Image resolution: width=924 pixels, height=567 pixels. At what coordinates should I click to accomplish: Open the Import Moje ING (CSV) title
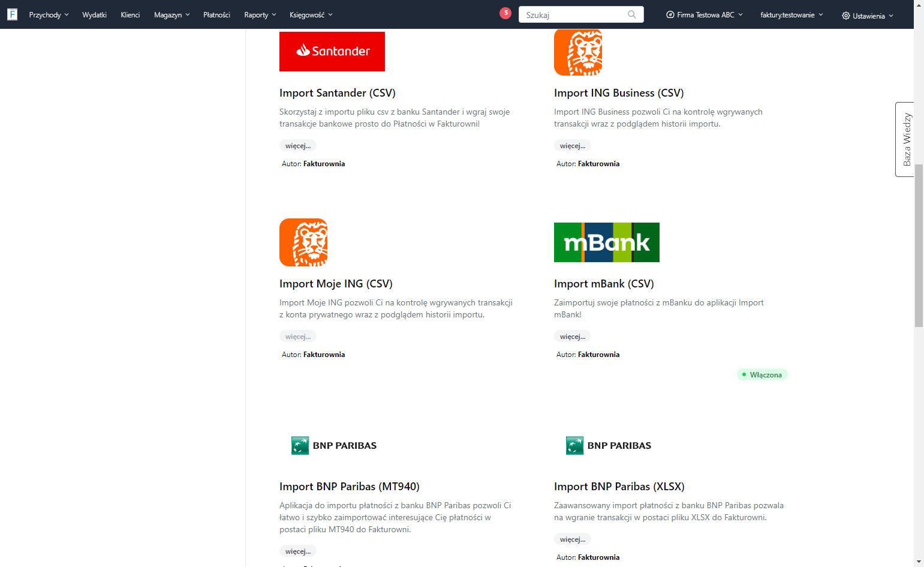coord(336,284)
